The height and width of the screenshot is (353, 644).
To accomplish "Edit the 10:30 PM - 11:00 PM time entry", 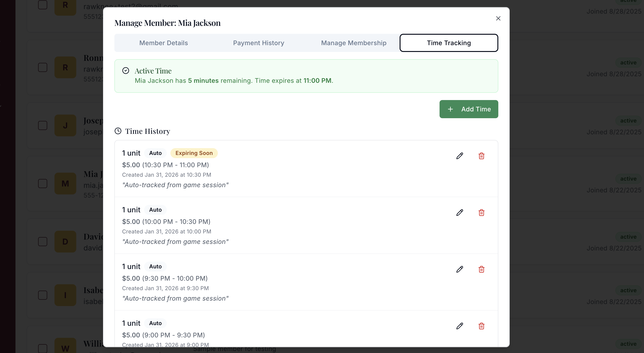I will click(x=460, y=156).
